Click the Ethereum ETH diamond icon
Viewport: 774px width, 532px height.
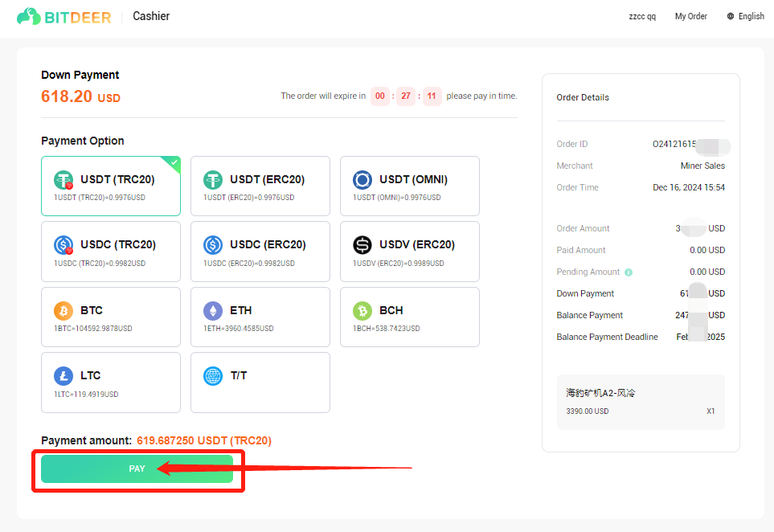213,310
